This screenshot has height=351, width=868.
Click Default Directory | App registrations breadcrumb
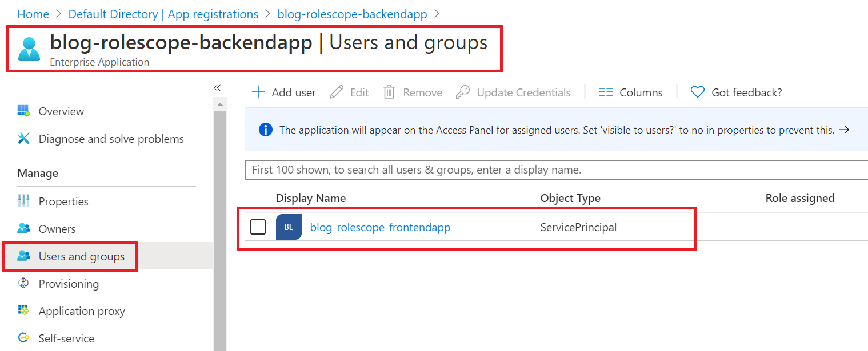point(163,14)
